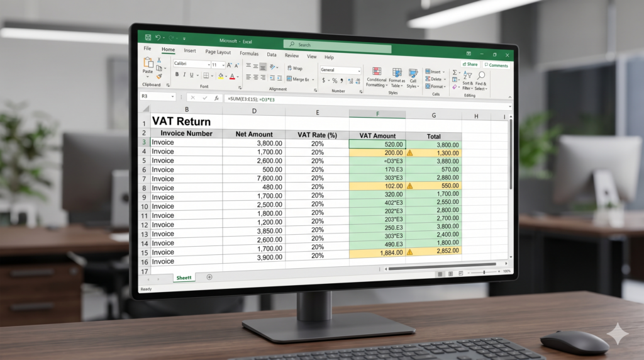Toggle Align Right in Alignment group
The width and height of the screenshot is (644, 360).
(263, 77)
